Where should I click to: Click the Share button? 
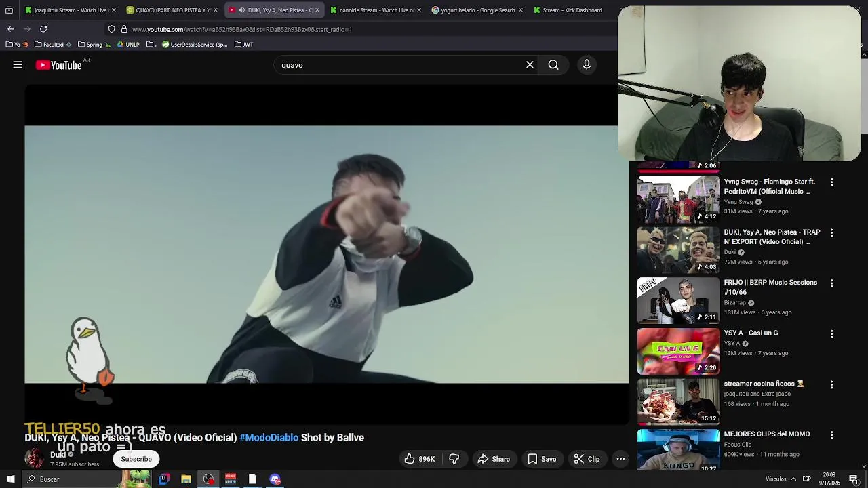pos(494,459)
